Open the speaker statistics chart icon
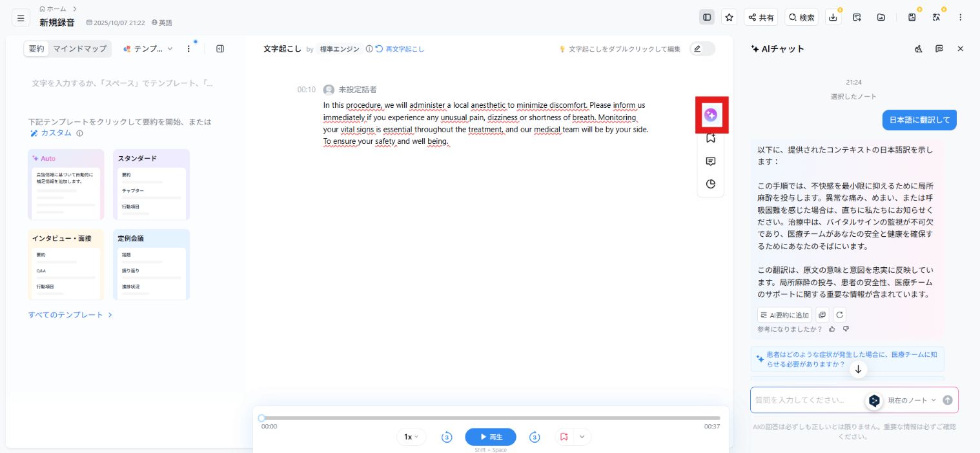This screenshot has width=980, height=453. (x=711, y=184)
